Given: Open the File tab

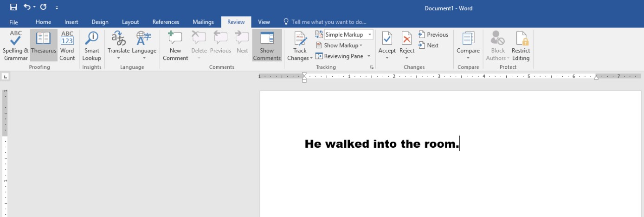Looking at the screenshot, I should coord(13,22).
